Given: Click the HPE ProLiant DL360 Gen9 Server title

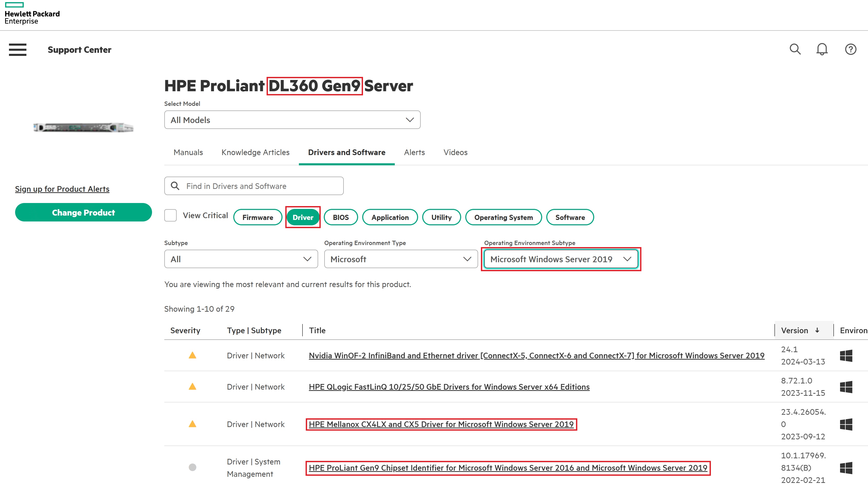Looking at the screenshot, I should click(x=288, y=86).
